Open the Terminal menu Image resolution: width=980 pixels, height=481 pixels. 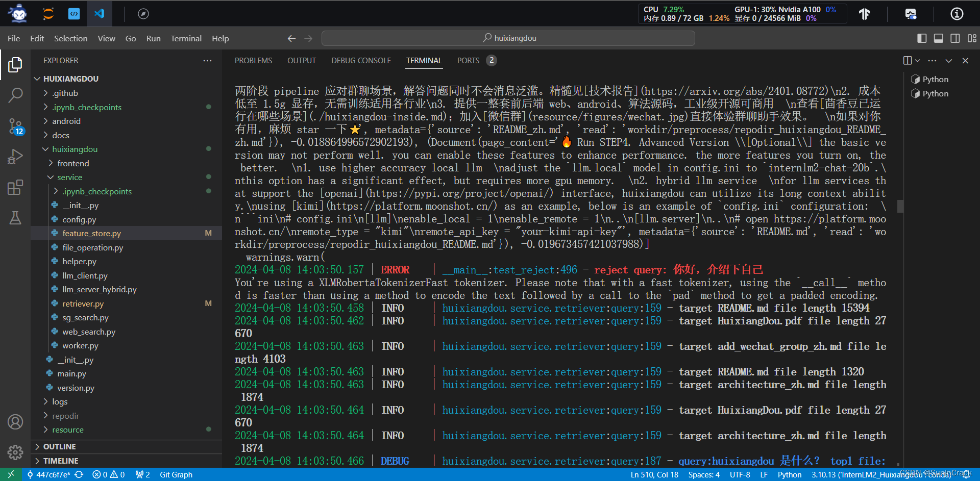click(x=186, y=38)
